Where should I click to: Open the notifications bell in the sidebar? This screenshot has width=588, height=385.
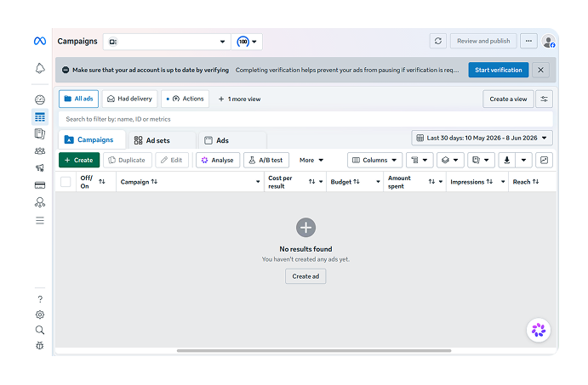tap(40, 69)
